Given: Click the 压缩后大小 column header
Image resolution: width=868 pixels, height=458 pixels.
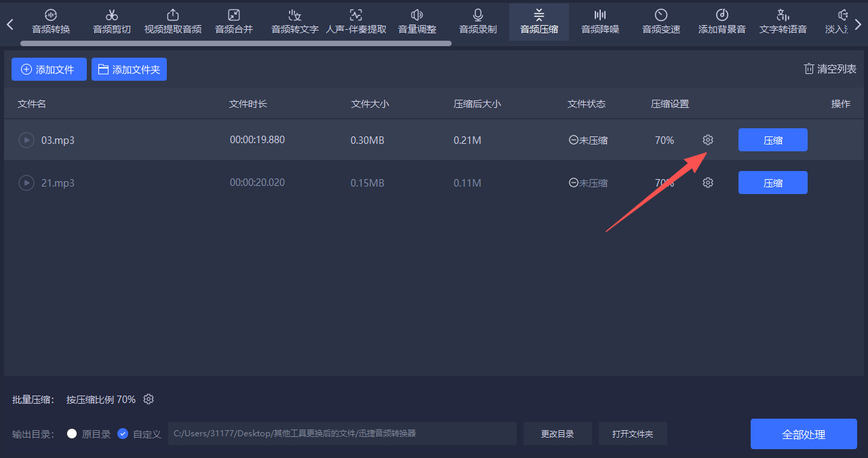Looking at the screenshot, I should 477,104.
